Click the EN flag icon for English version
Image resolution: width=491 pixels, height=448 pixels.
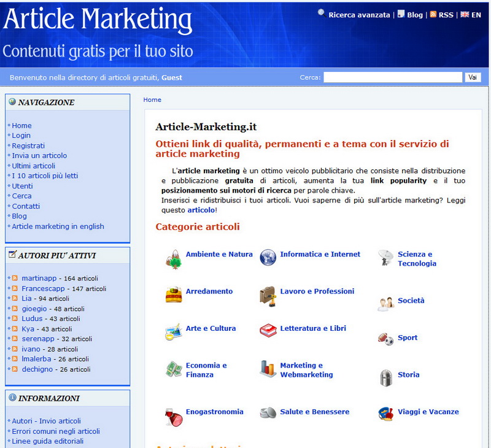tap(465, 14)
